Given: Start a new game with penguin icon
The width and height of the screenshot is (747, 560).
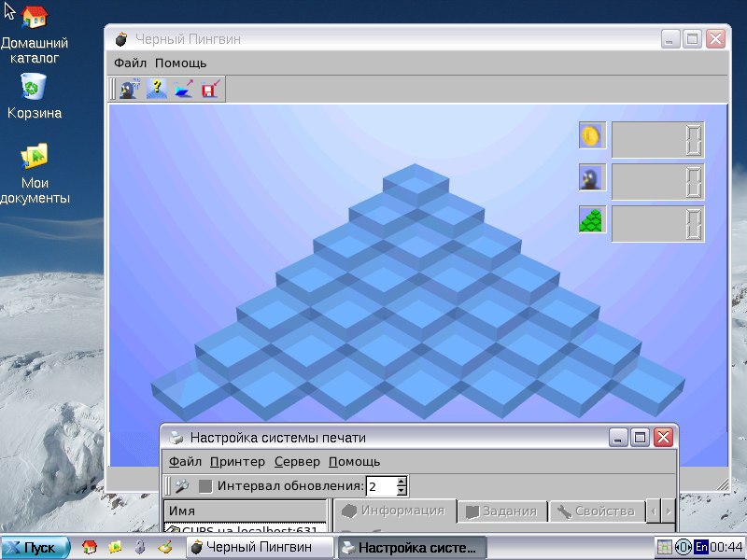Looking at the screenshot, I should (129, 89).
